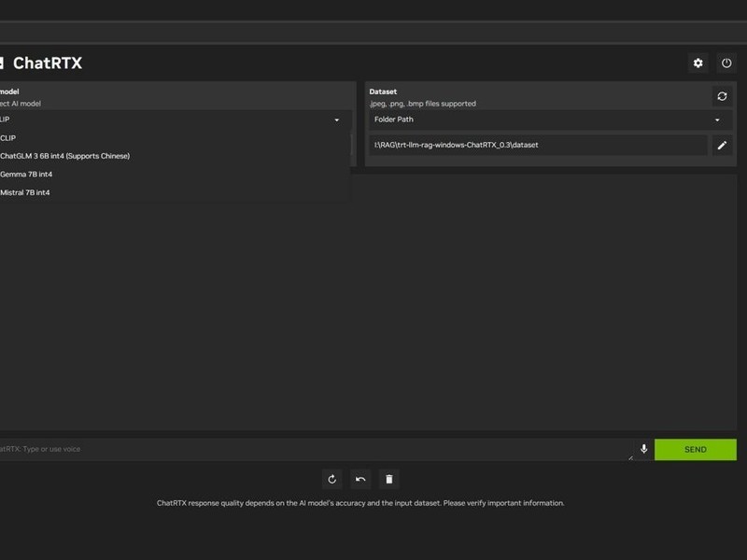The height and width of the screenshot is (560, 747).
Task: Click the supported file types note
Action: point(423,104)
